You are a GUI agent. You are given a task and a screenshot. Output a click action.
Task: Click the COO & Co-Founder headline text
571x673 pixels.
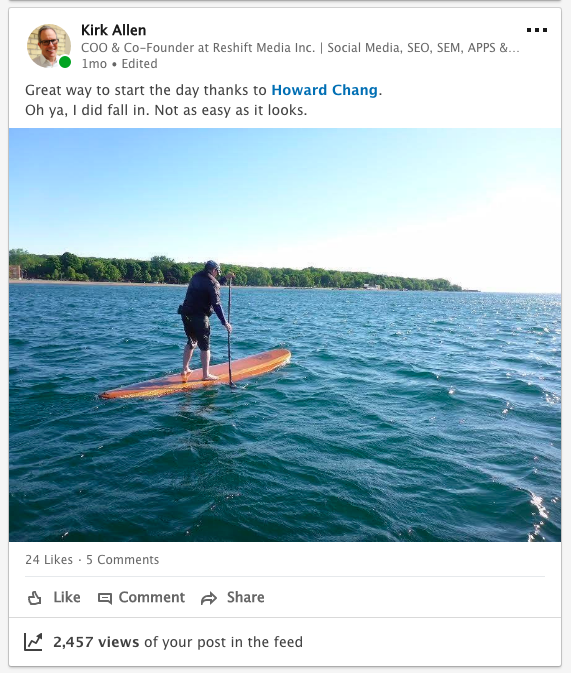(x=300, y=48)
